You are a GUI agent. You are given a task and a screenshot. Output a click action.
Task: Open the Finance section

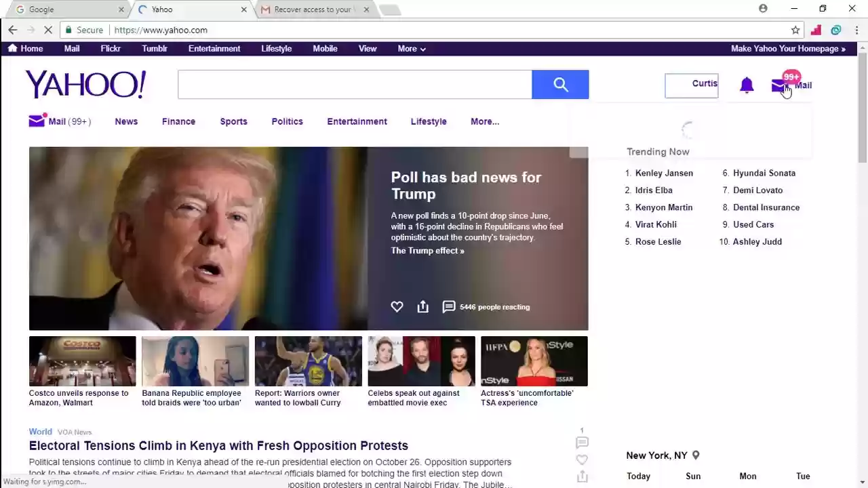178,121
